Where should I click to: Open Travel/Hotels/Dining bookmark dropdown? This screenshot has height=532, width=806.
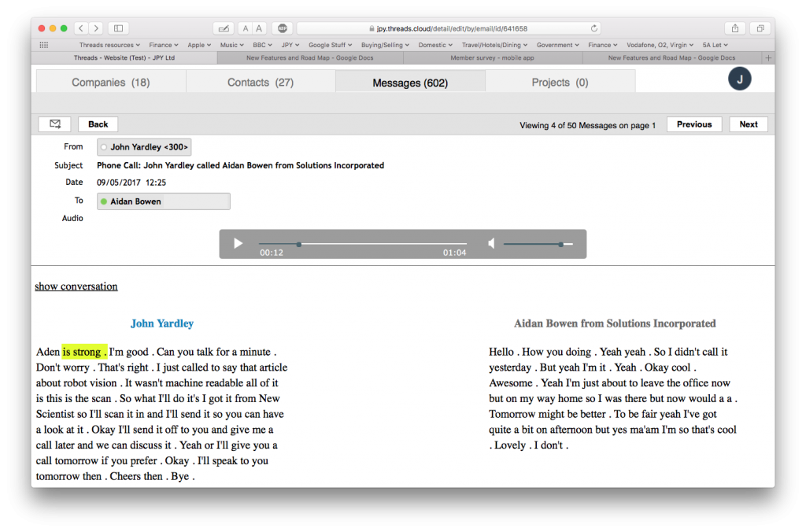494,45
